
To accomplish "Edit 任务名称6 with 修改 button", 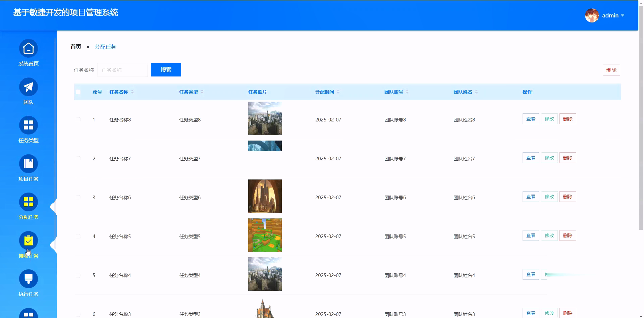I will coord(549,197).
